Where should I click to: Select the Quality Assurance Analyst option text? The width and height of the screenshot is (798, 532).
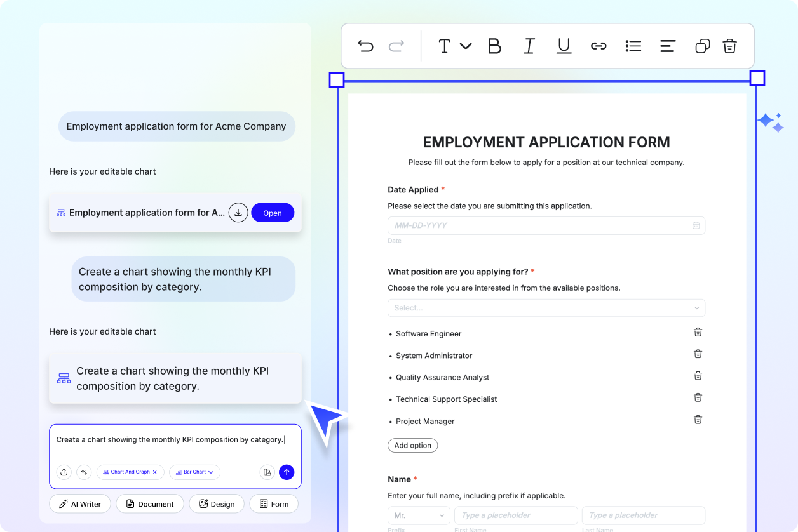click(x=442, y=377)
